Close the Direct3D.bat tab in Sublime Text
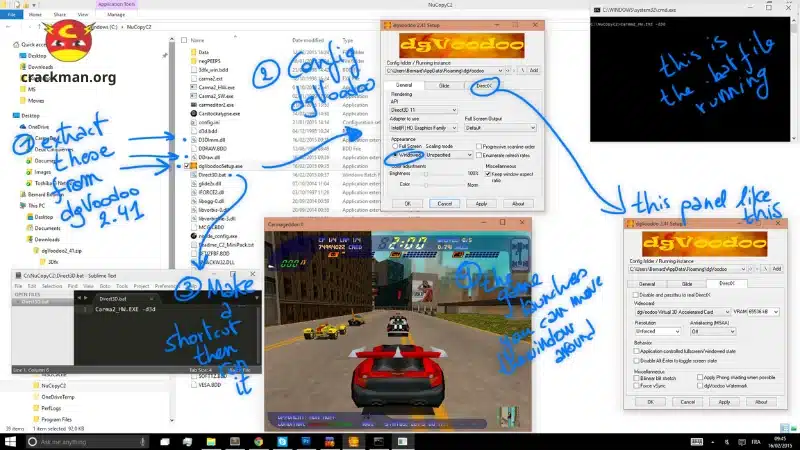The height and width of the screenshot is (450, 800). (151, 298)
